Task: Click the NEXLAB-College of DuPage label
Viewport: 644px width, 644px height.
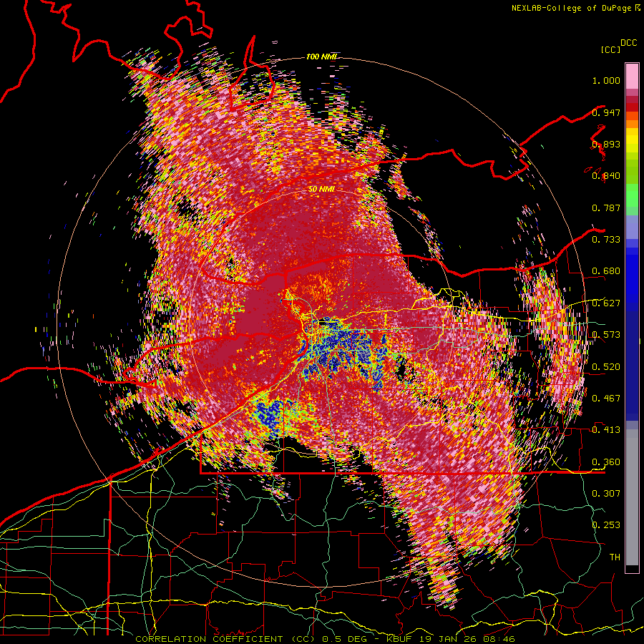Action: click(x=572, y=8)
